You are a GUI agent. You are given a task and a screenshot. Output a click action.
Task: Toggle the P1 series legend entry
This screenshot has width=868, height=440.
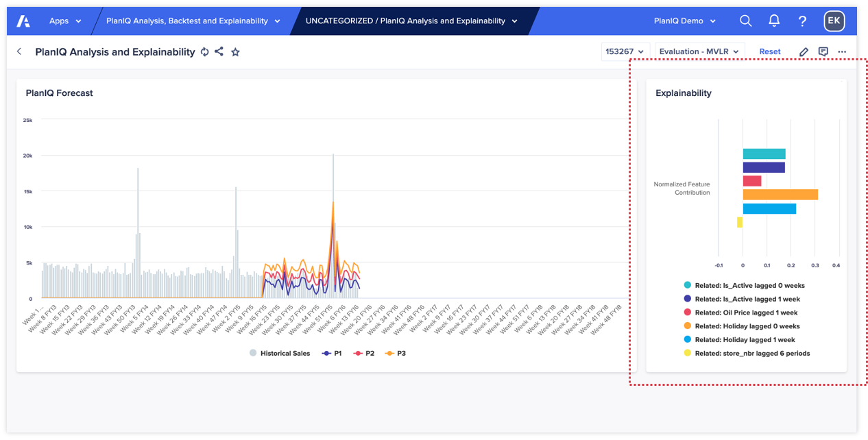pos(332,354)
